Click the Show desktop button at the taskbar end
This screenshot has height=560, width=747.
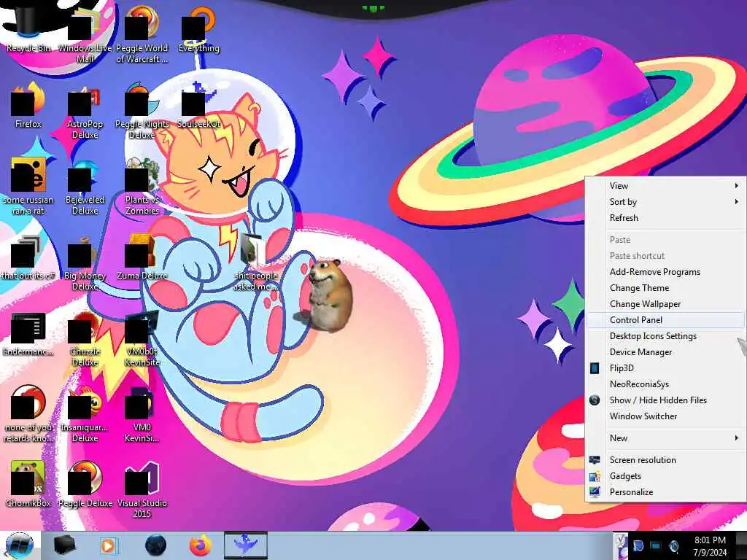(741, 545)
